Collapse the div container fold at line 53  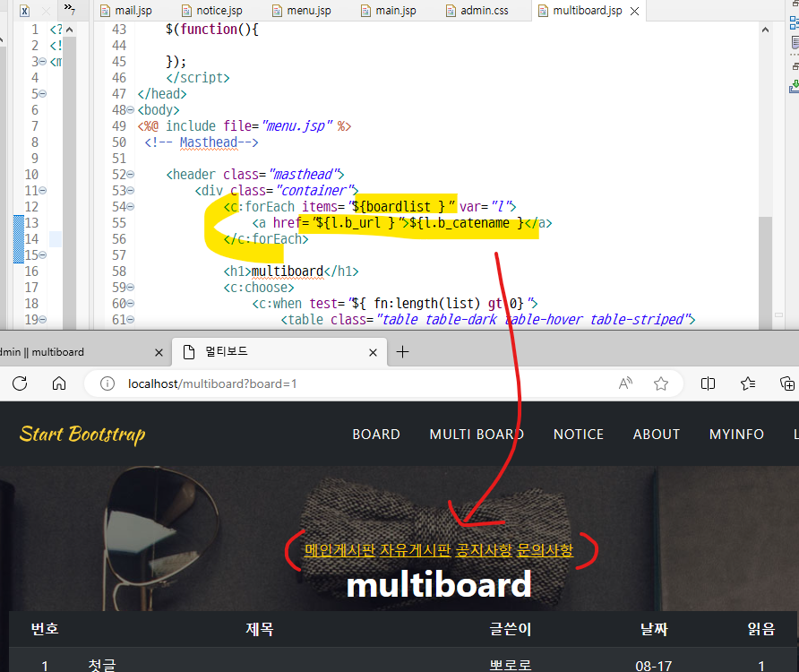131,191
